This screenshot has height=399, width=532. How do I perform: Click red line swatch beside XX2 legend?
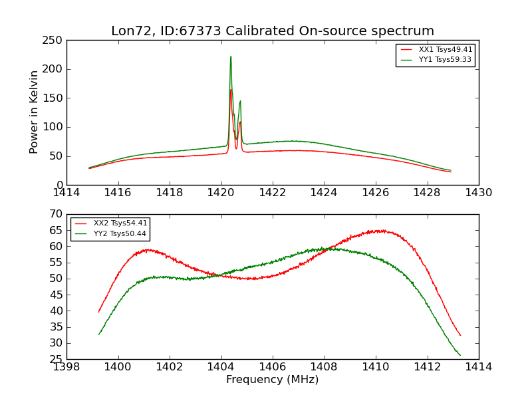tap(80, 223)
